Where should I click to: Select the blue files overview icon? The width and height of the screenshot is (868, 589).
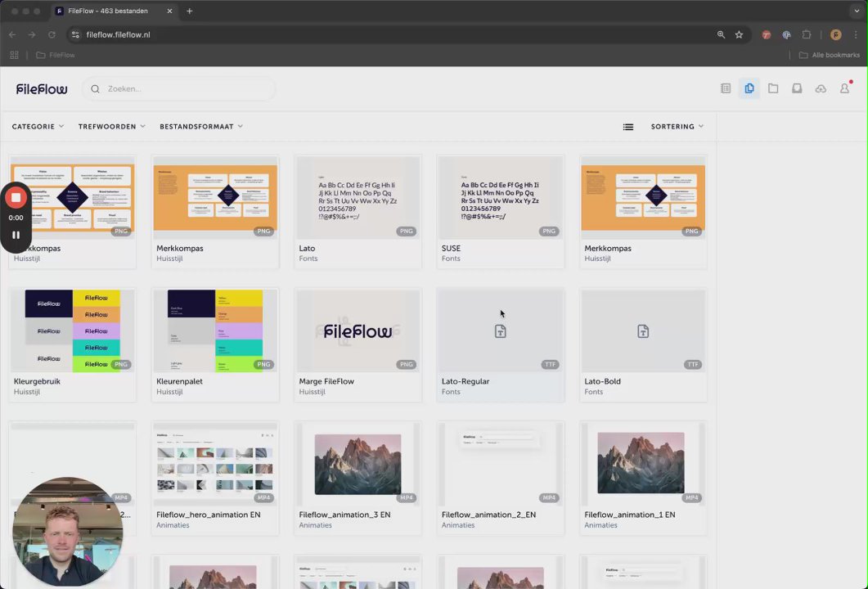749,88
